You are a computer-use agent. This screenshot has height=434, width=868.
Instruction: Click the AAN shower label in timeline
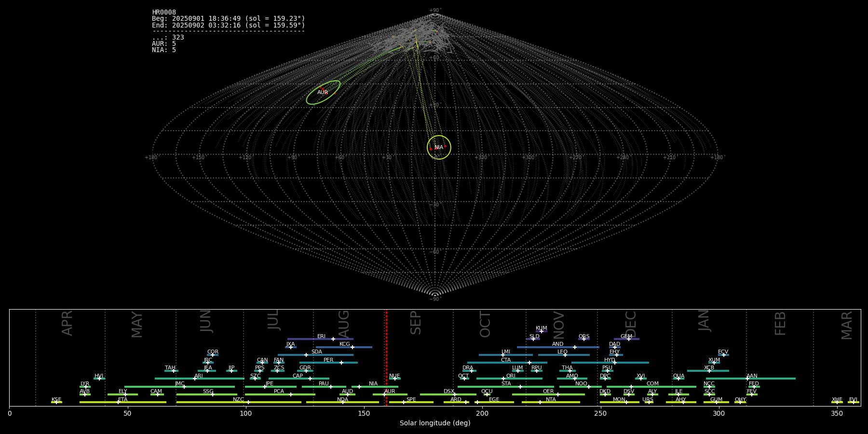(752, 376)
